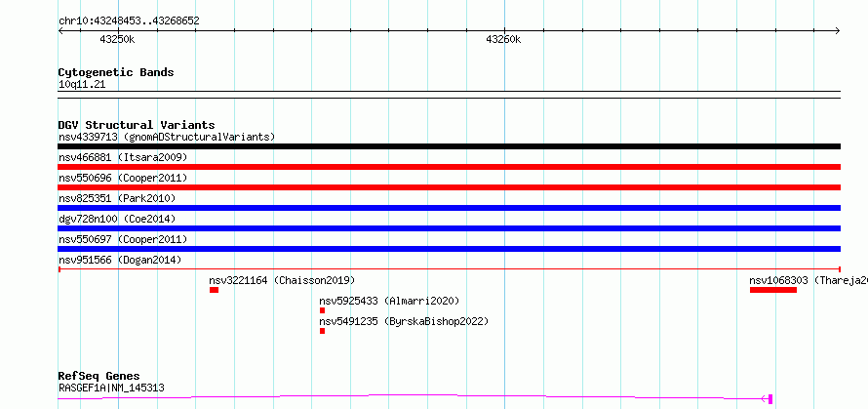Click the red nsv5925433 variant marker

(322, 310)
